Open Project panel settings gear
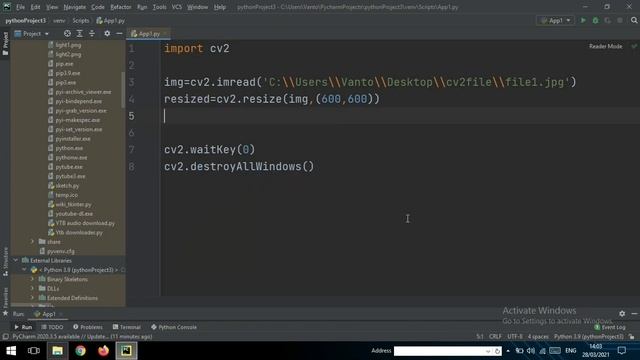The width and height of the screenshot is (640, 360). [107, 33]
